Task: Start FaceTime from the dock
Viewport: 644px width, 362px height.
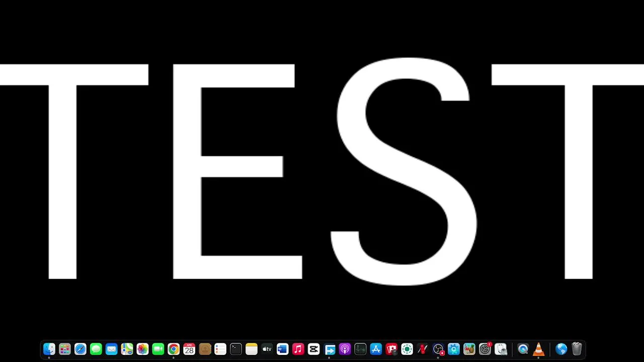Action: (x=158, y=349)
